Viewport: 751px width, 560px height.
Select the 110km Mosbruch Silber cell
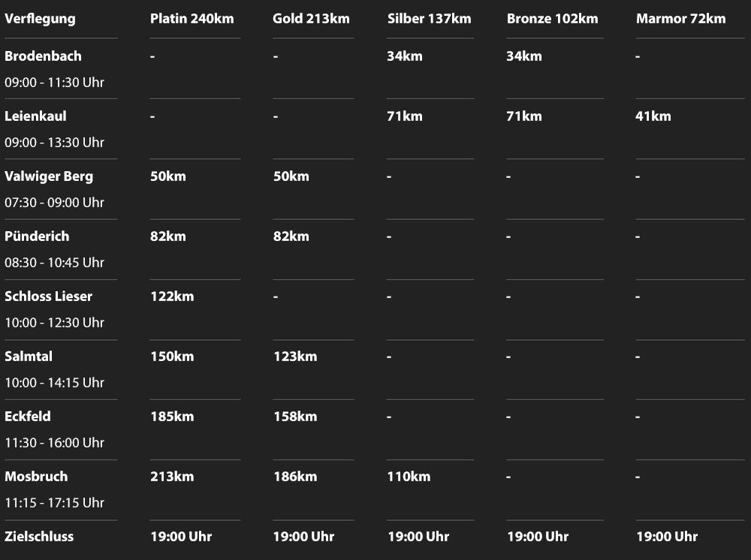click(409, 477)
